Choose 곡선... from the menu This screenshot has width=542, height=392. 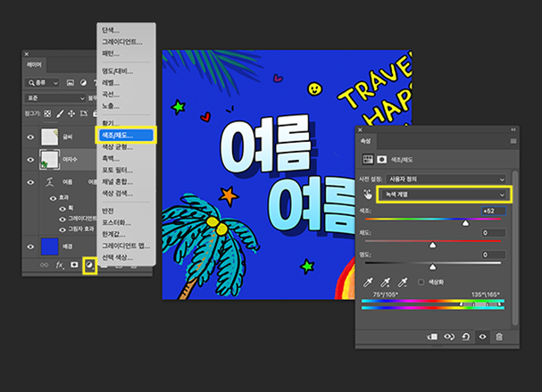coord(111,95)
